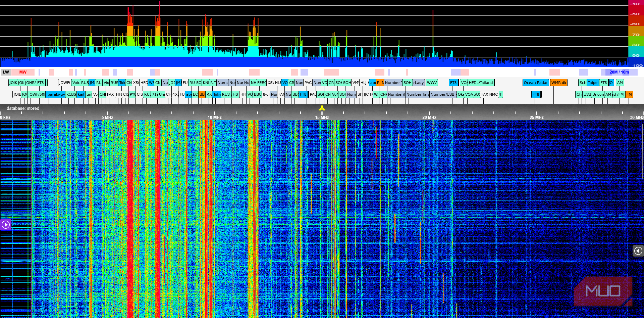644x318 pixels.
Task: Tune to the ibaraki-gy station label
Action: (x=55, y=94)
